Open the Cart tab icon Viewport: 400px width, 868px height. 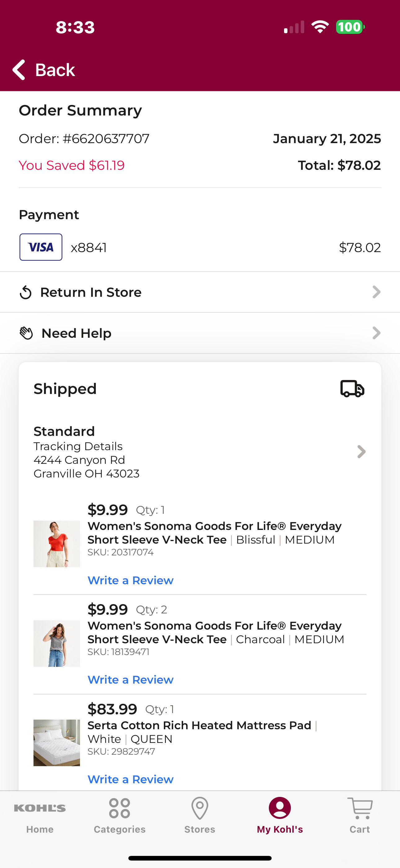pos(360,808)
